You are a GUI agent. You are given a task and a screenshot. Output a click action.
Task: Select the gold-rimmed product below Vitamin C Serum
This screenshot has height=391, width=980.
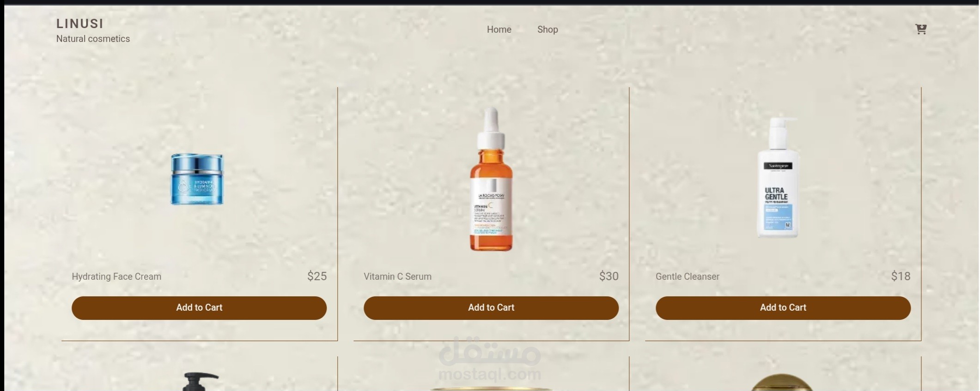[491, 389]
